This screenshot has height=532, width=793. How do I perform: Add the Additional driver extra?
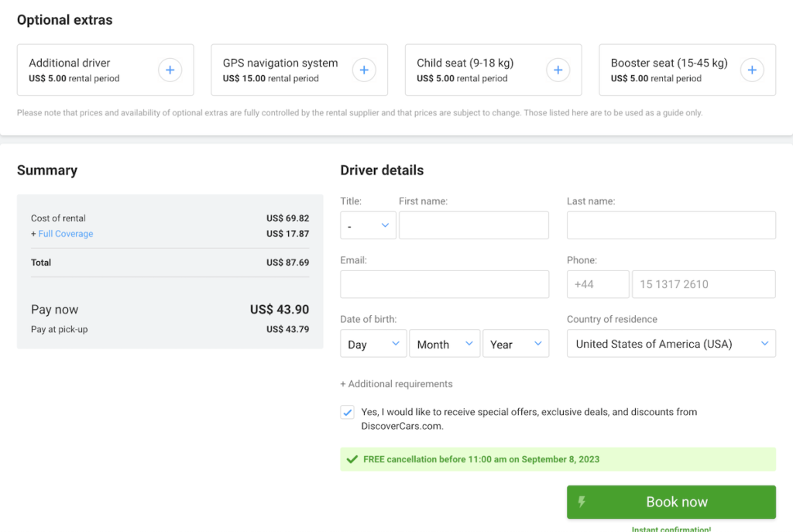(x=170, y=70)
